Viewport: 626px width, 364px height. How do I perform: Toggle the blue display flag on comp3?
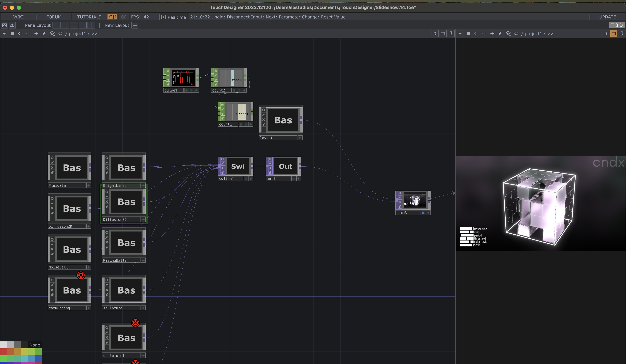[423, 213]
